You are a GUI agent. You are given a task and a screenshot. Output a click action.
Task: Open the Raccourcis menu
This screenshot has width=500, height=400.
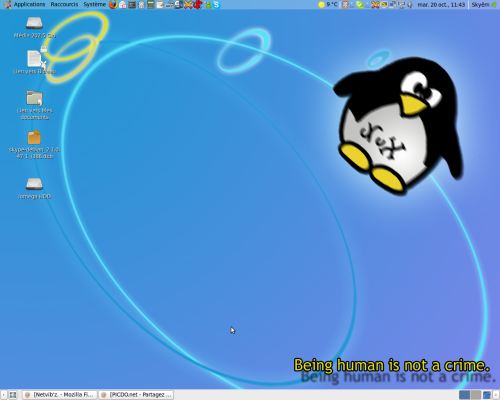coord(64,4)
